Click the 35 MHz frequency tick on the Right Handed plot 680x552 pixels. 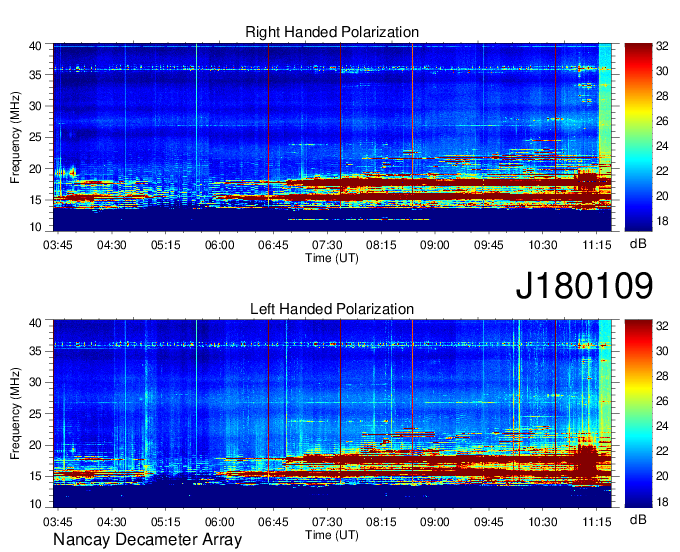[x=36, y=75]
